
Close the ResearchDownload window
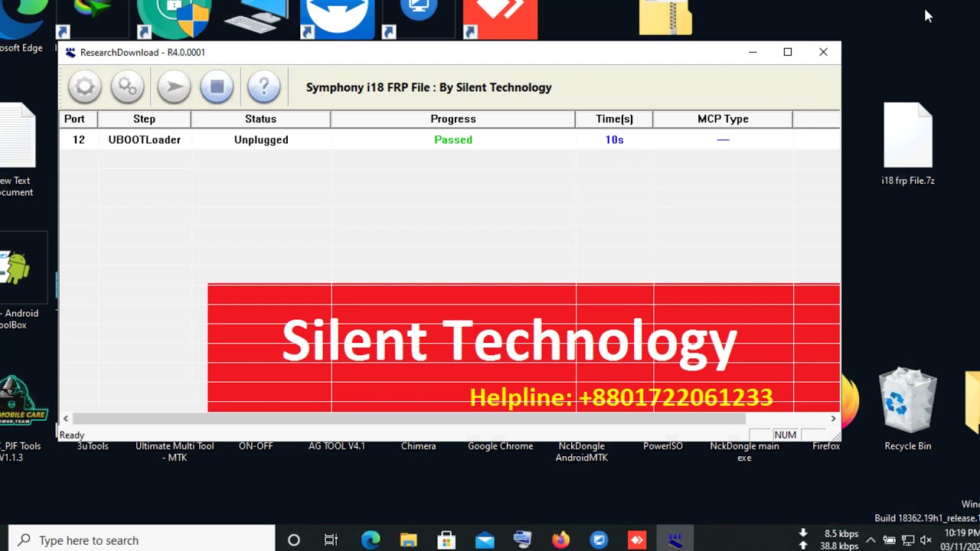pyautogui.click(x=823, y=52)
